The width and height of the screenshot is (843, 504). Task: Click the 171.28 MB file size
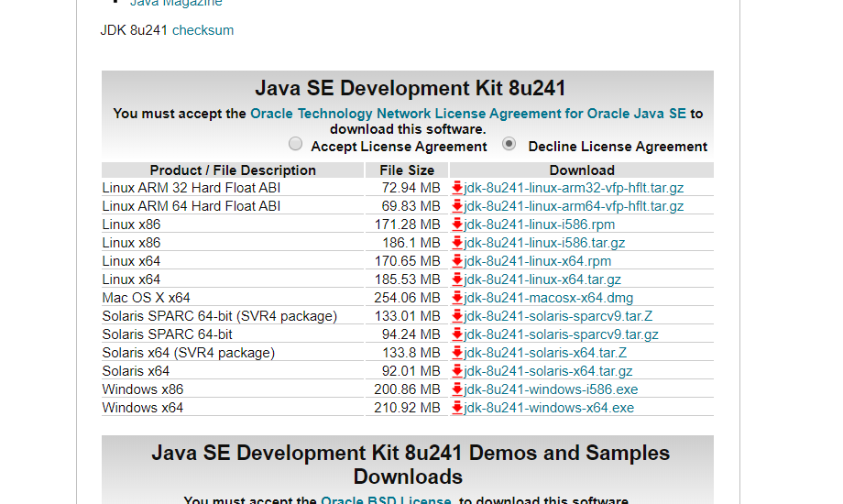coord(407,225)
